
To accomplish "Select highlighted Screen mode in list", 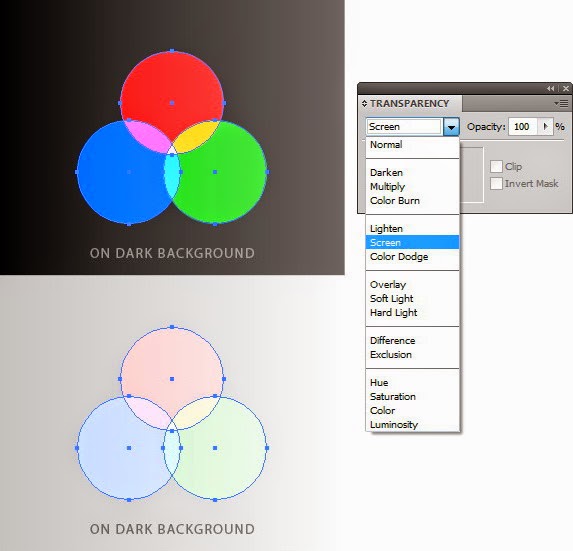I will 412,242.
